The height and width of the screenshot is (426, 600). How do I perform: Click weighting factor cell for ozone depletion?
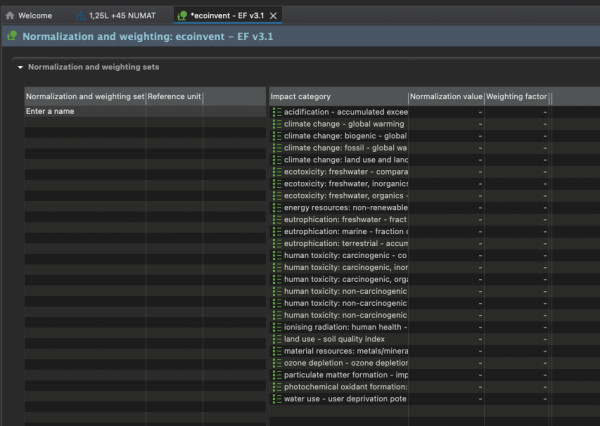(517, 363)
